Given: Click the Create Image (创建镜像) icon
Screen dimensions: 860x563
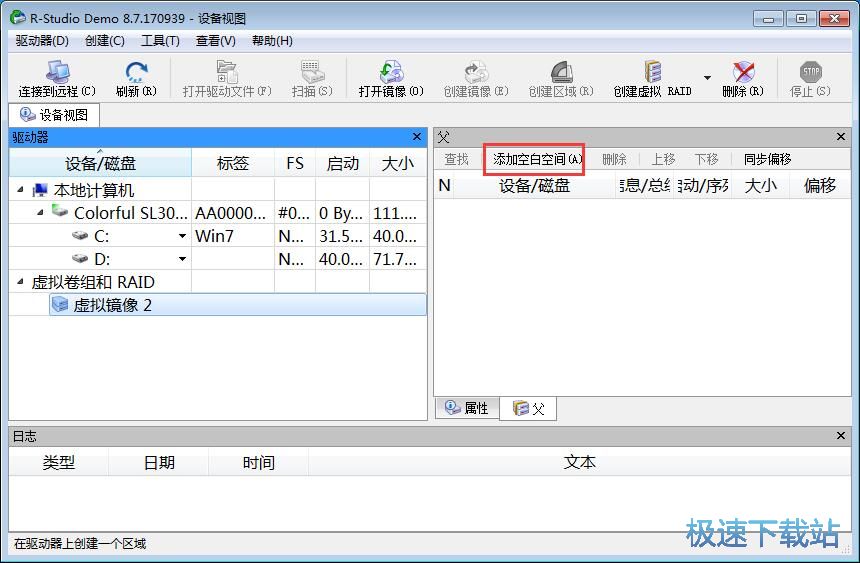Looking at the screenshot, I should click(476, 72).
